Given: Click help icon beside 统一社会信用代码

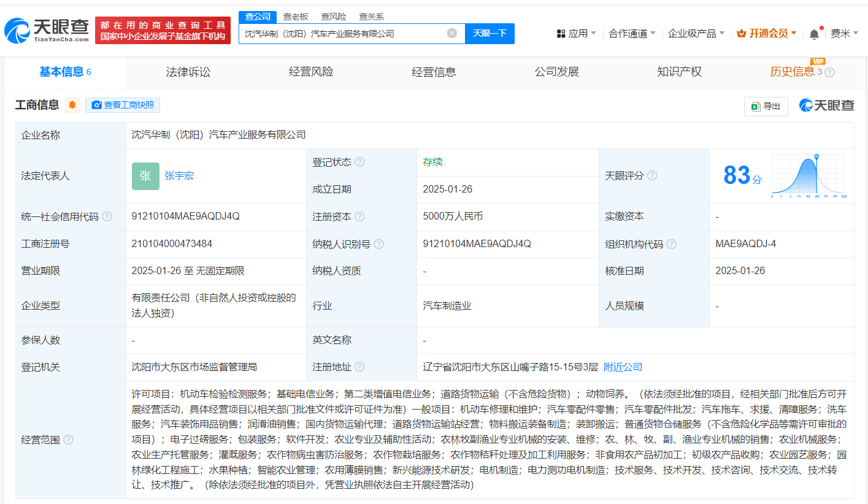Looking at the screenshot, I should [107, 217].
